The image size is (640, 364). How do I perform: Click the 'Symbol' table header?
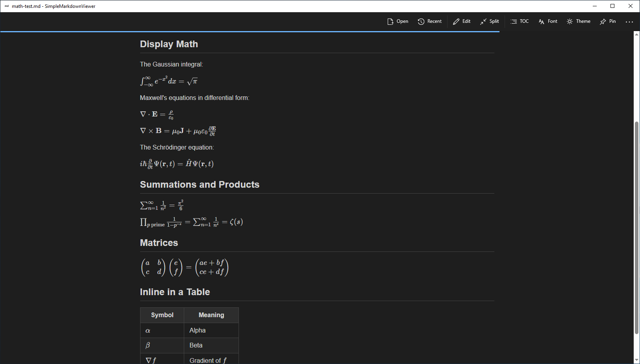pos(162,315)
